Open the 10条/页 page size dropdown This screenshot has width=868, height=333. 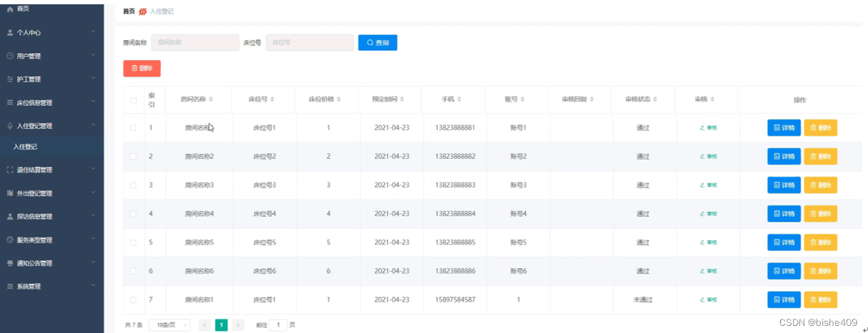pyautogui.click(x=170, y=324)
